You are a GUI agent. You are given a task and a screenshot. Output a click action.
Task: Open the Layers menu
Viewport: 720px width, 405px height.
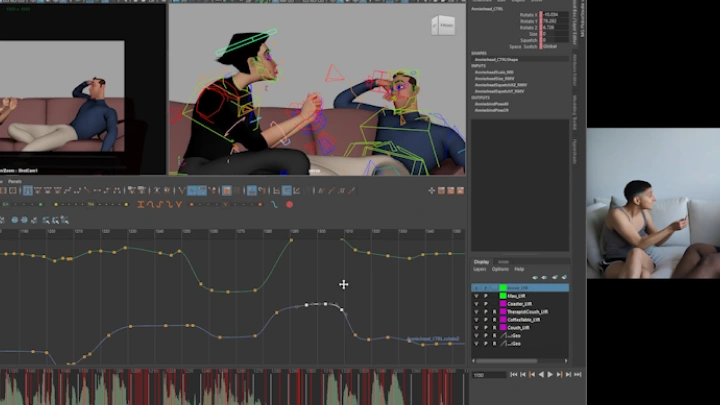click(x=479, y=269)
